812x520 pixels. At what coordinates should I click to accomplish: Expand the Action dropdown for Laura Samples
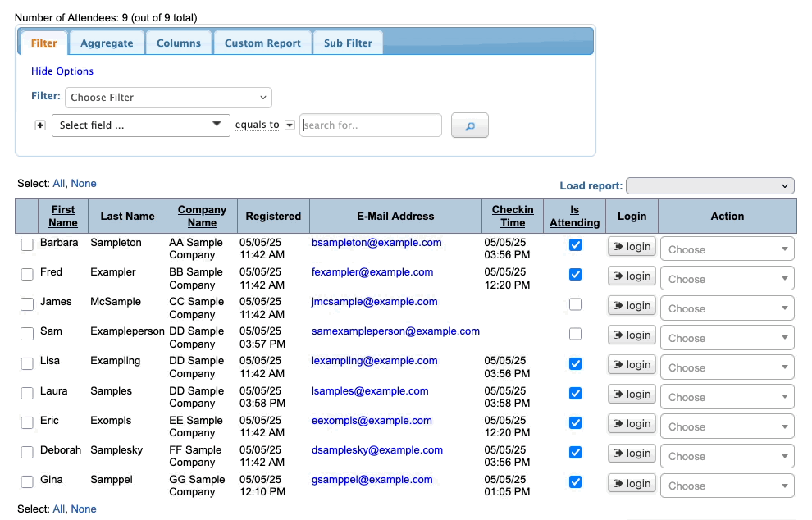click(x=727, y=397)
